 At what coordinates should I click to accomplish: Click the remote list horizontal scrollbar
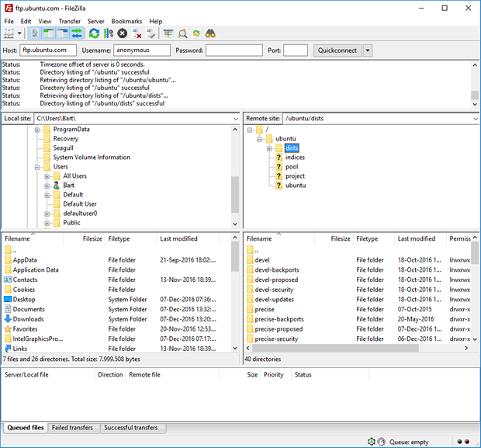336,348
